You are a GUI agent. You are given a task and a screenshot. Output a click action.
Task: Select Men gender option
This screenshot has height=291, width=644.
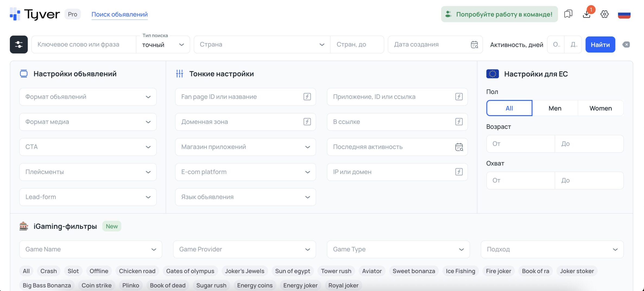555,108
